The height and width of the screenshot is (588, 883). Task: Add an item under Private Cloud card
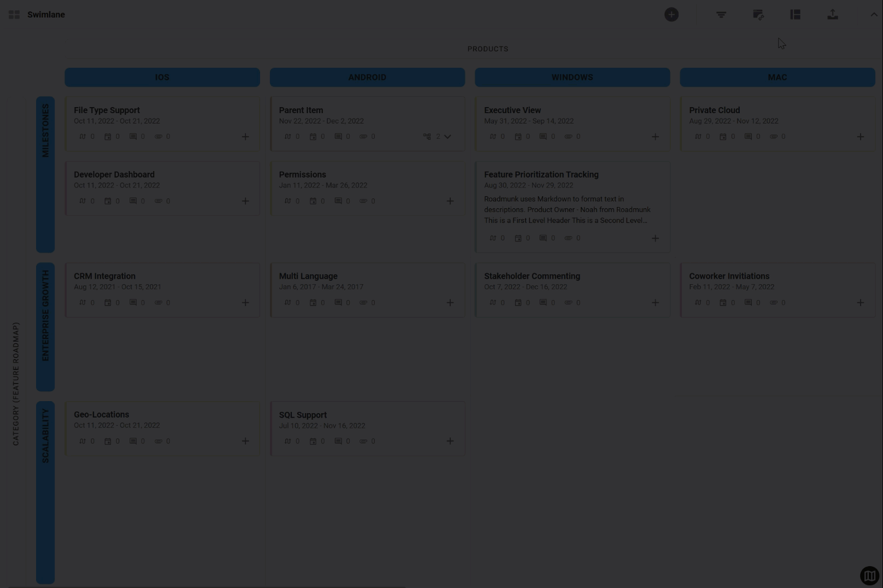pyautogui.click(x=860, y=137)
